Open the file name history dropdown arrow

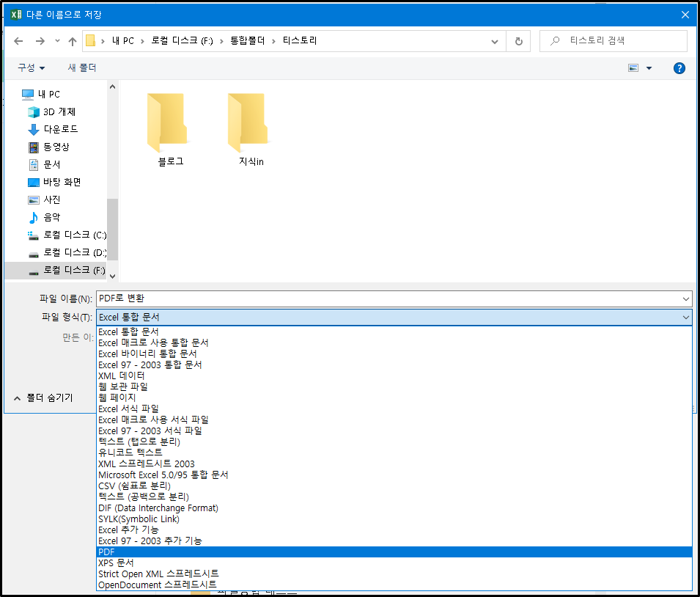point(686,299)
